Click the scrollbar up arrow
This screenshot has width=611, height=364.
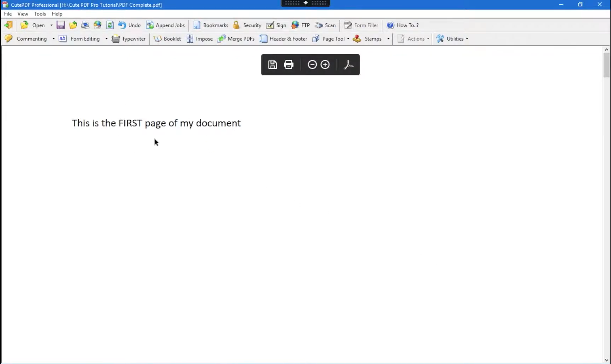(x=606, y=49)
